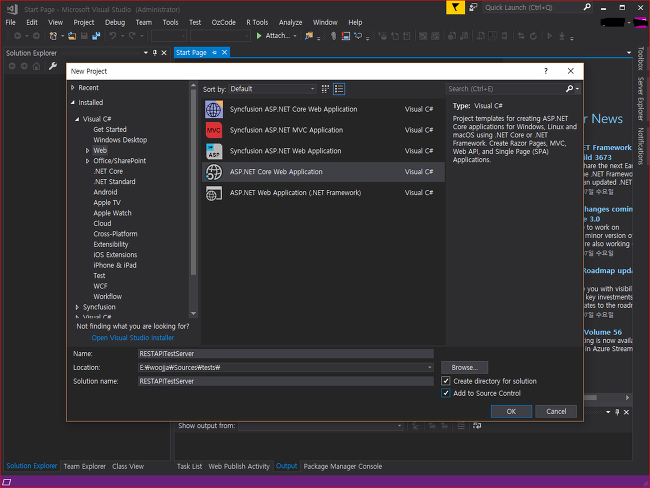
Task: Select the .NET Core category
Action: [x=108, y=171]
